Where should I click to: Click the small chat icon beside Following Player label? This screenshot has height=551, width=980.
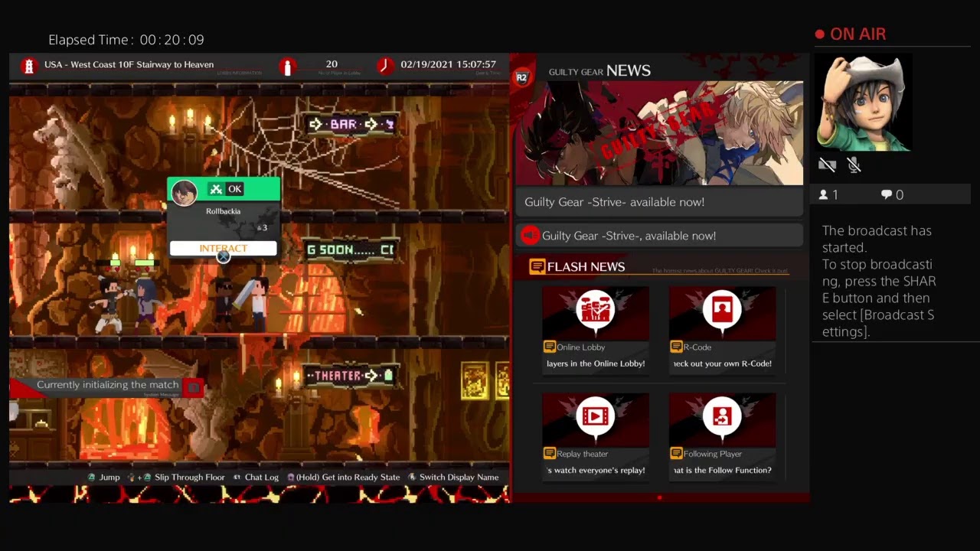point(677,453)
